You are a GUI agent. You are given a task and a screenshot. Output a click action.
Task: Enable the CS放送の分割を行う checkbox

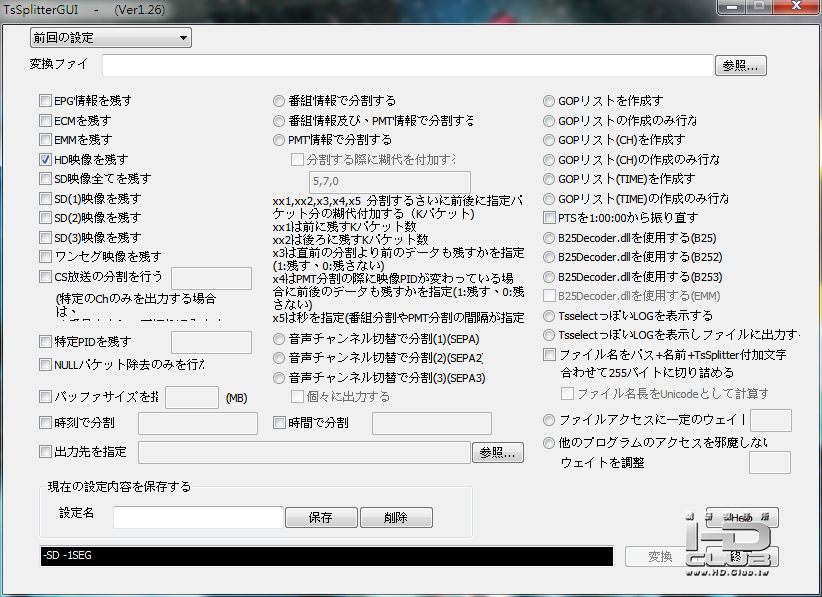(46, 276)
